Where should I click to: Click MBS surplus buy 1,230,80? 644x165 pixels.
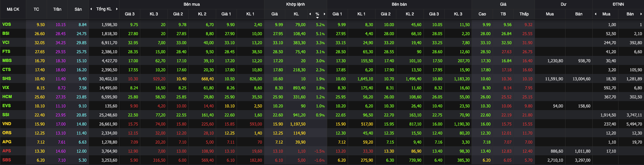555,61
